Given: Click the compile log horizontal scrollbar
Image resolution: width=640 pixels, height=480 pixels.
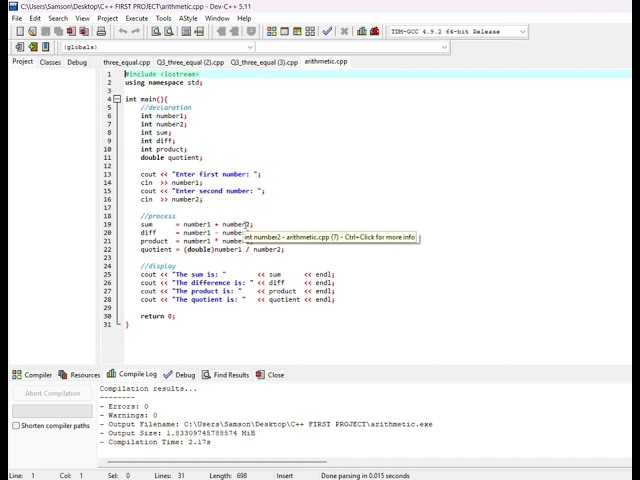Looking at the screenshot, I should pyautogui.click(x=217, y=462).
